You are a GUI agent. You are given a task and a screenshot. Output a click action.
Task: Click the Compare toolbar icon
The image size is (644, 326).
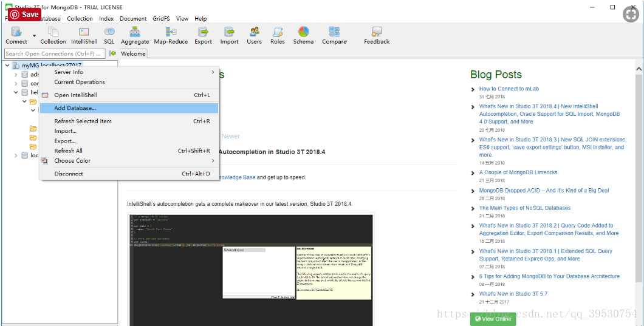point(334,32)
